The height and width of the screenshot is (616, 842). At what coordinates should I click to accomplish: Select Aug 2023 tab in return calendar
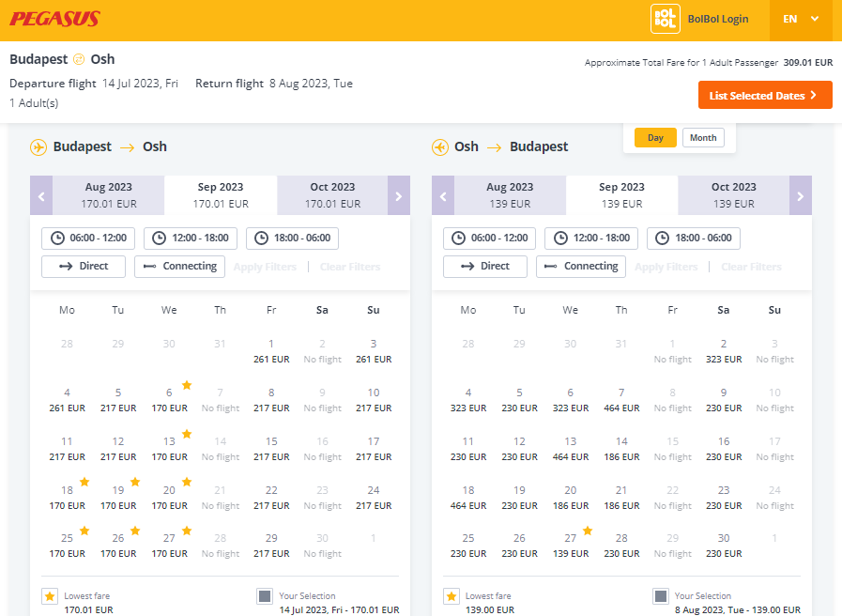(x=510, y=195)
